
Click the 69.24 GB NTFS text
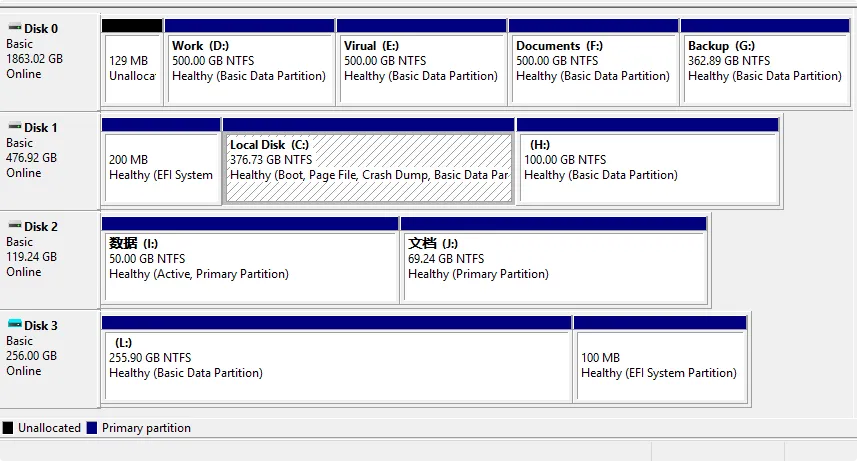pos(446,259)
